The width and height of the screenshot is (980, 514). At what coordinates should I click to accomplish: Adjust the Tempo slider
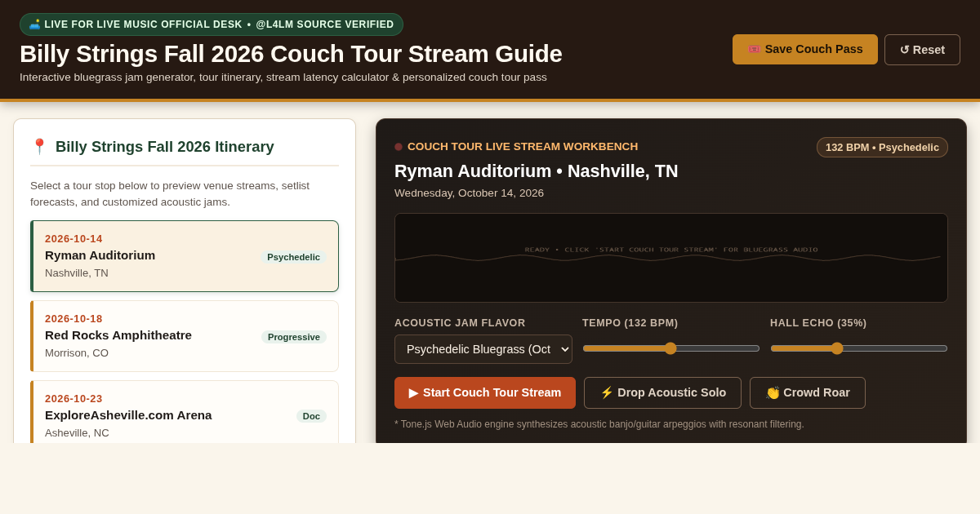click(x=671, y=348)
